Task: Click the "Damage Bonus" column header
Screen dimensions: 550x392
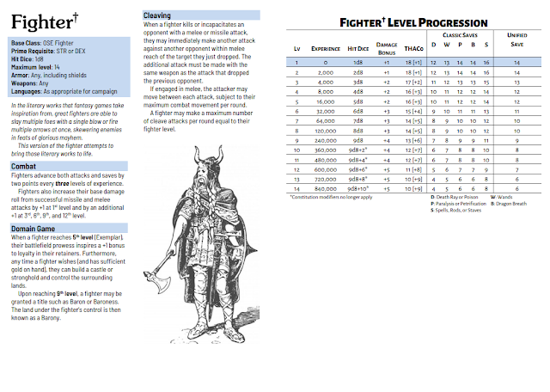Action: coord(387,48)
